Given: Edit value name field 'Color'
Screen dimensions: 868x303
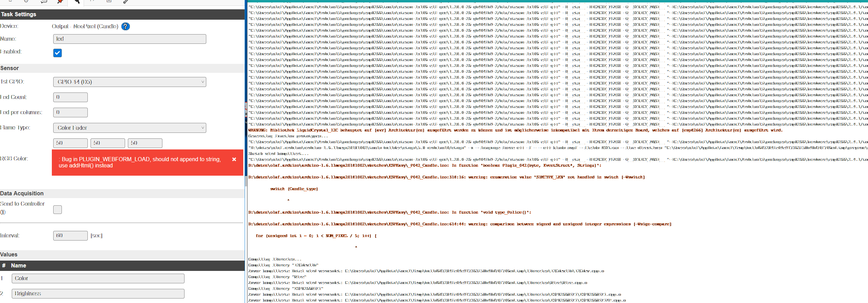Looking at the screenshot, I should [x=98, y=278].
